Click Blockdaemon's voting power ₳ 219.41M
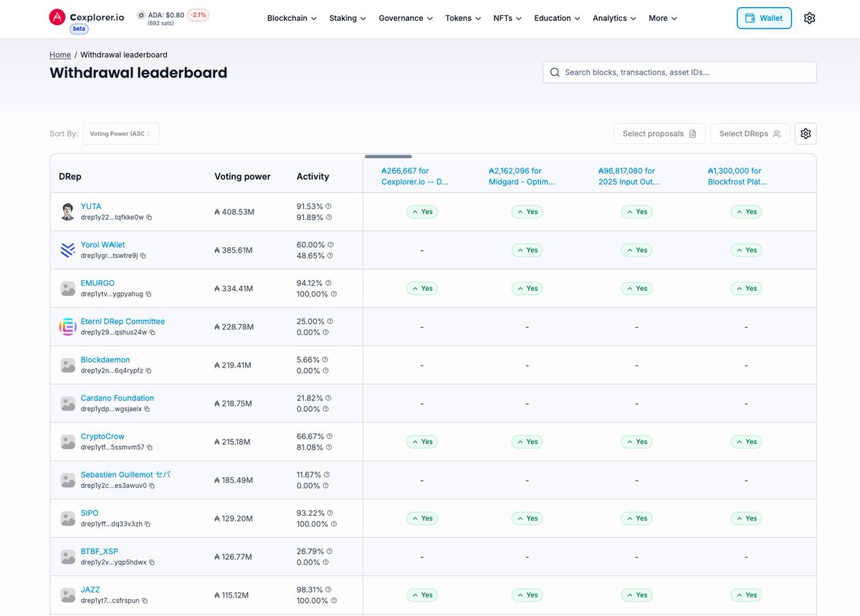This screenshot has width=860, height=616. click(x=233, y=365)
